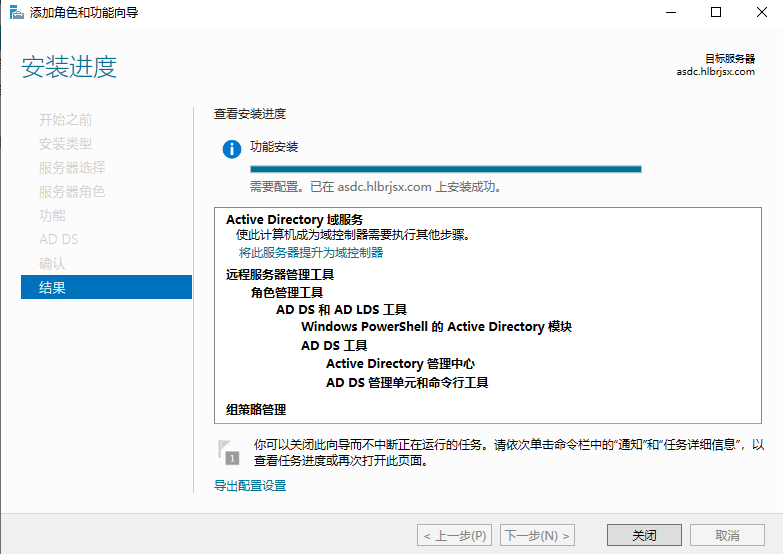The image size is (783, 554).
Task: Click the blue information icon beside 功能安装
Action: [232, 149]
